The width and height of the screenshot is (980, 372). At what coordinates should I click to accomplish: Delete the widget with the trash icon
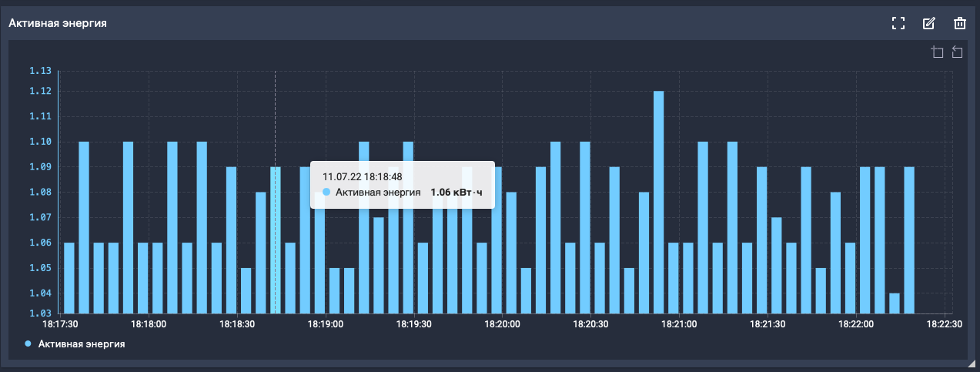coord(960,23)
